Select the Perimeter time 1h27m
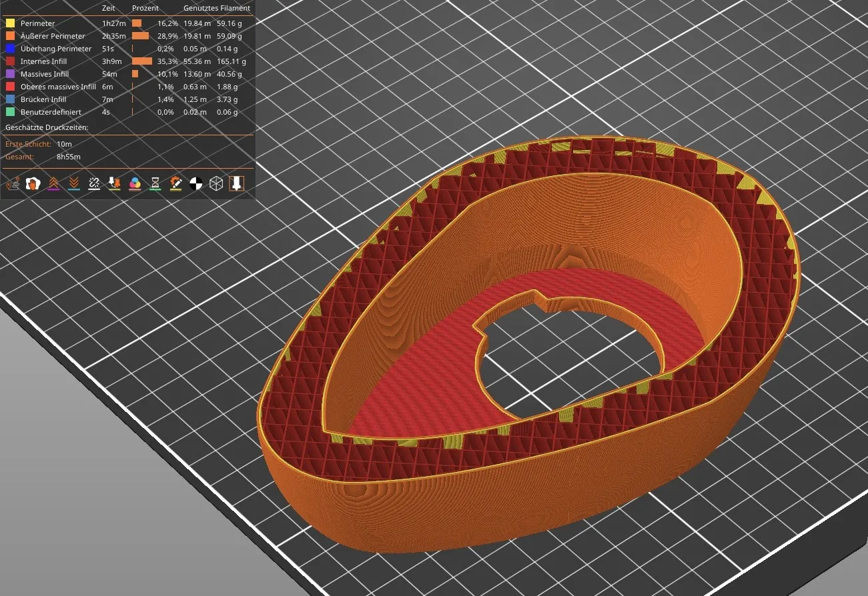This screenshot has height=596, width=868. (113, 23)
